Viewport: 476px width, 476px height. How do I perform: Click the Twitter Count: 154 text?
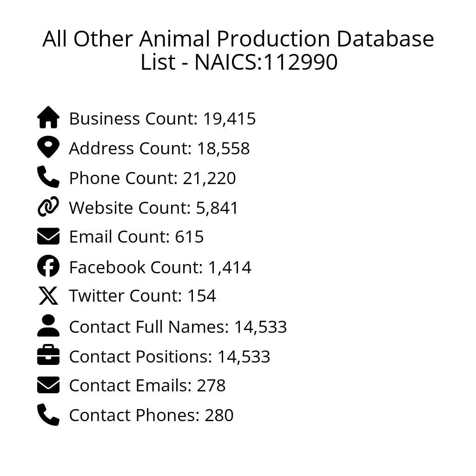point(143,296)
